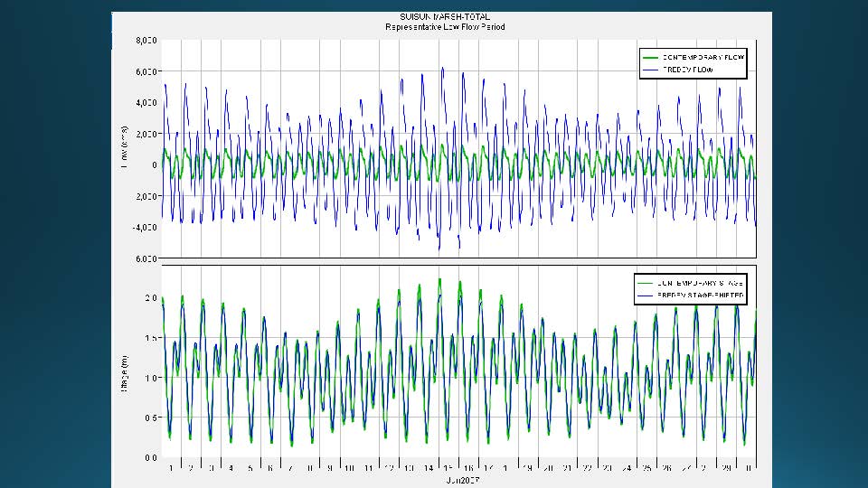Click the -4,000 tick on flow axis

[146, 228]
